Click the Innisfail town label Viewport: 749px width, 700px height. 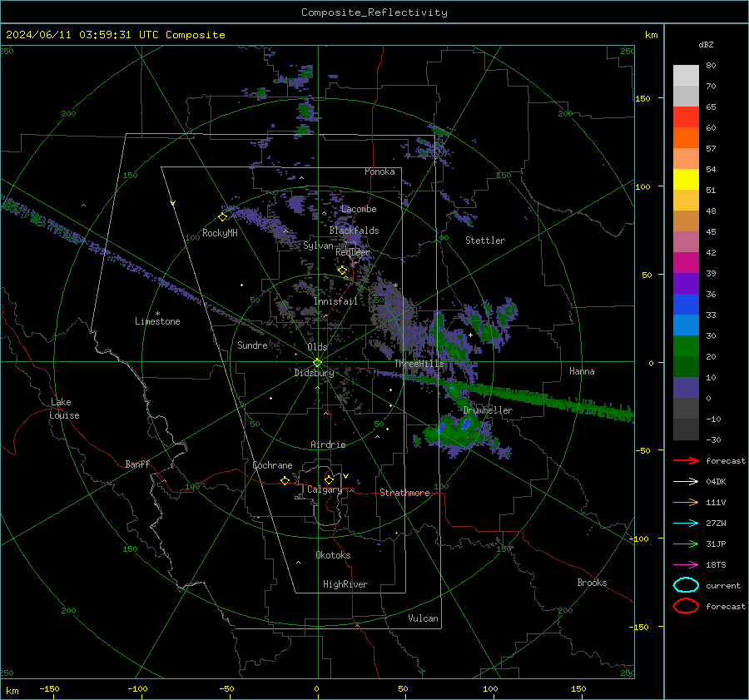click(335, 301)
